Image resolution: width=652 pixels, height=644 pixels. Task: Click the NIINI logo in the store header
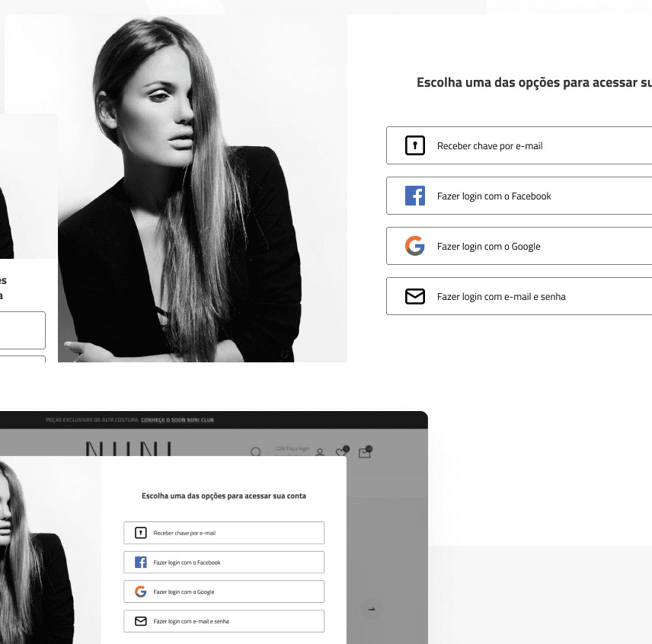click(x=128, y=448)
